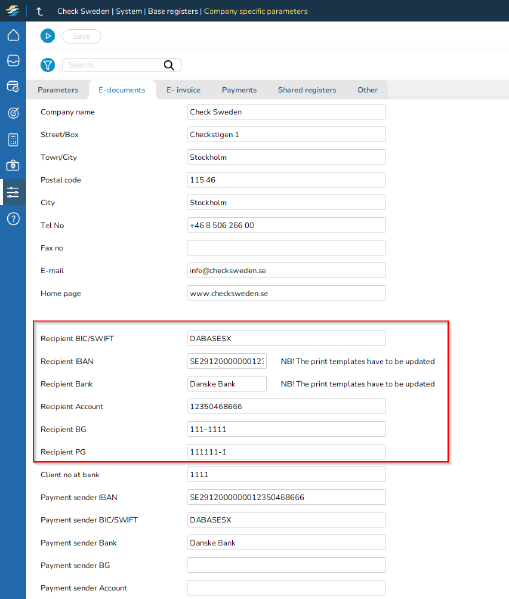Click the Recipient IBAN label
The height and width of the screenshot is (599, 509).
tap(67, 361)
